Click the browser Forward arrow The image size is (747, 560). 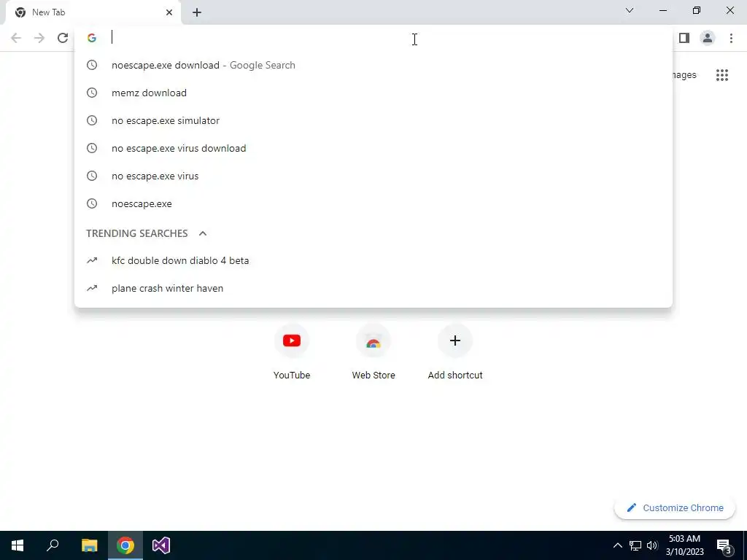[39, 38]
